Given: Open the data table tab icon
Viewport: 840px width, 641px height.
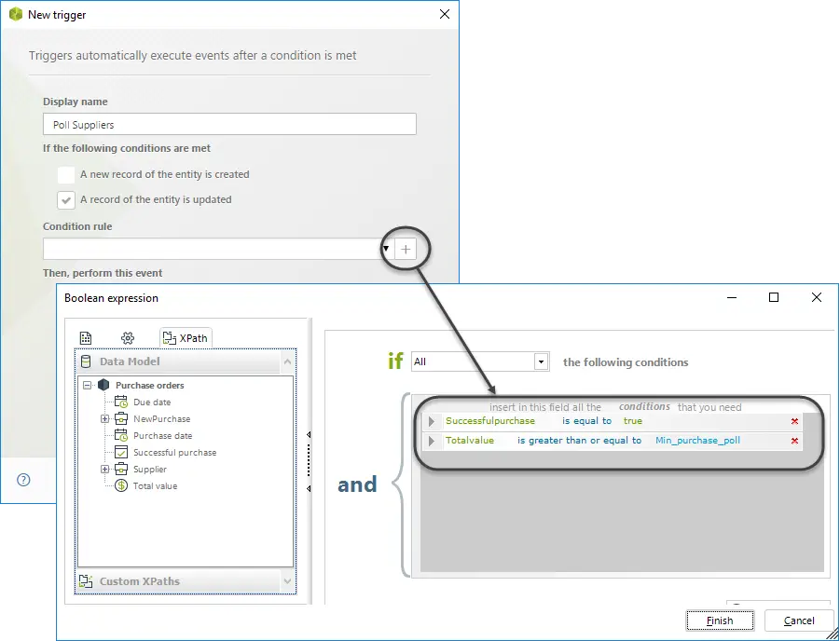Looking at the screenshot, I should click(x=86, y=338).
